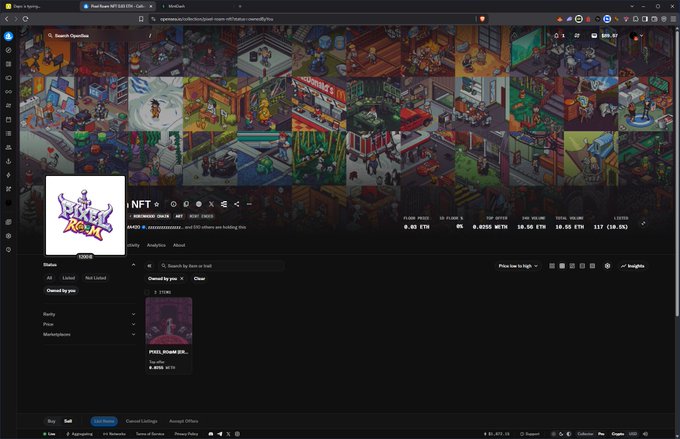Click the List Items button
Viewport: 680px width, 439px height.
point(104,421)
